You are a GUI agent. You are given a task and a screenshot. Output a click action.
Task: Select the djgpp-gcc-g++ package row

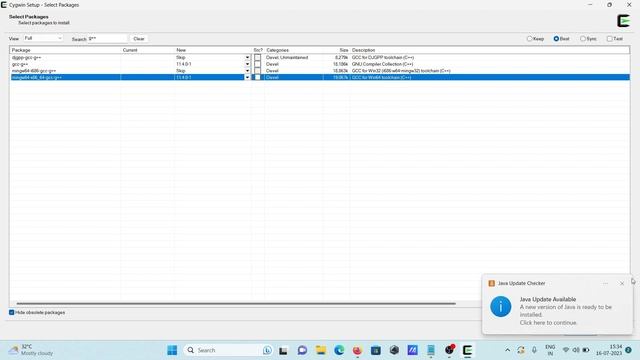tap(320, 58)
